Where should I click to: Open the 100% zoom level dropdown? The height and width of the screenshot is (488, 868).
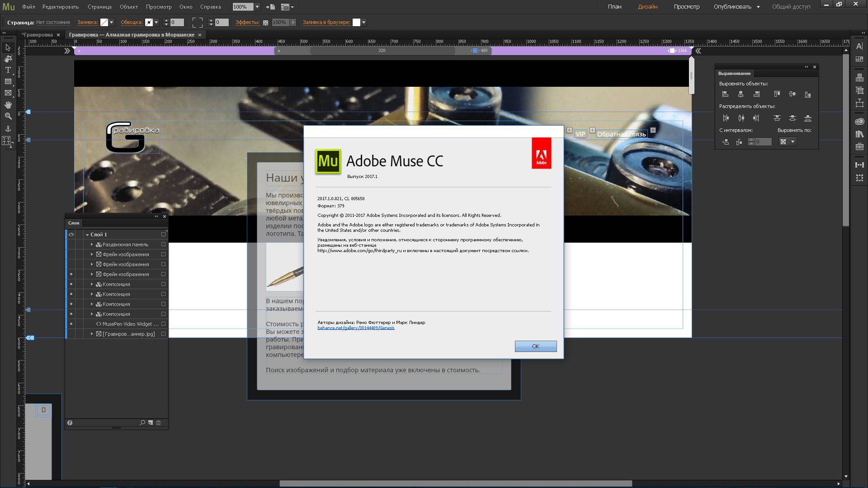coord(257,7)
